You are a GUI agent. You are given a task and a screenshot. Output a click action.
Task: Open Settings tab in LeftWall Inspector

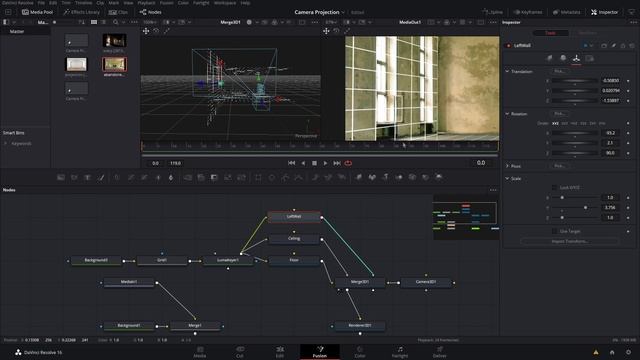tap(589, 58)
